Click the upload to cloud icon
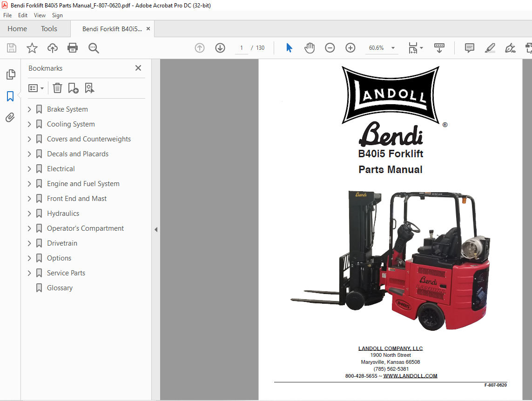 [52, 48]
